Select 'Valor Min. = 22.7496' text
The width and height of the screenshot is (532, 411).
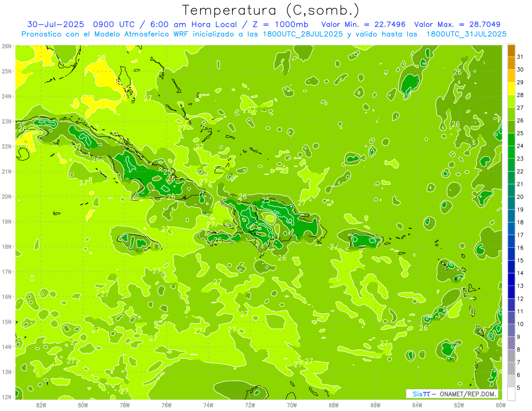point(364,24)
